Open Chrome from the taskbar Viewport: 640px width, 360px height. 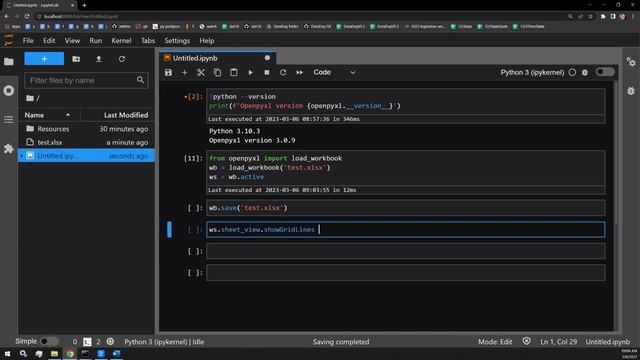tap(70, 353)
